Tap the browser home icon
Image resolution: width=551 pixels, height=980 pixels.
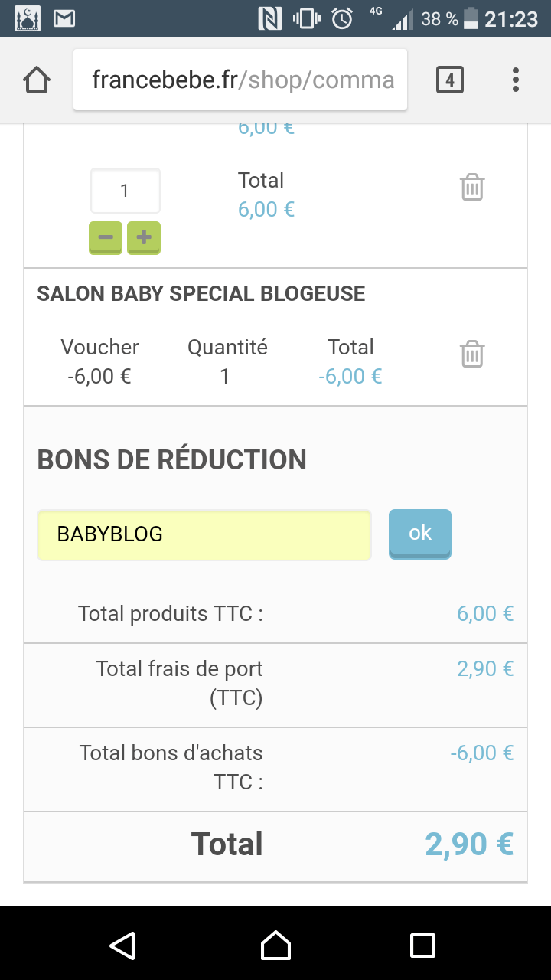click(37, 80)
